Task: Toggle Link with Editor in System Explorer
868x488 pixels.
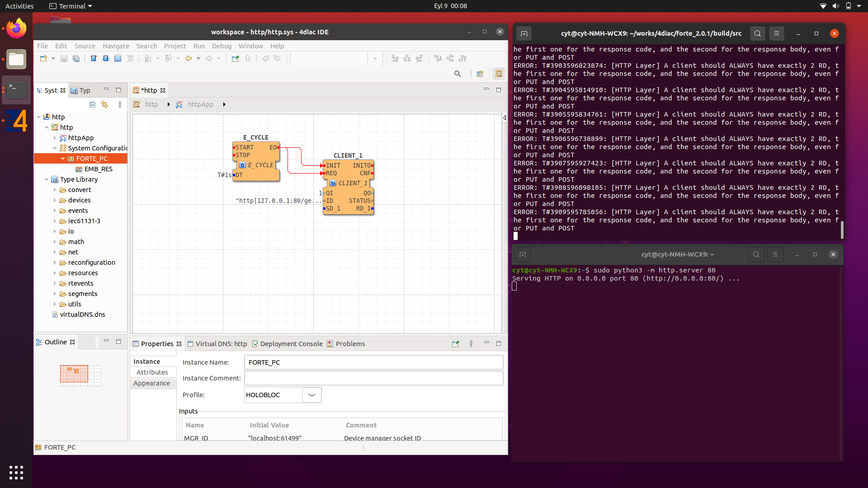Action: click(104, 104)
